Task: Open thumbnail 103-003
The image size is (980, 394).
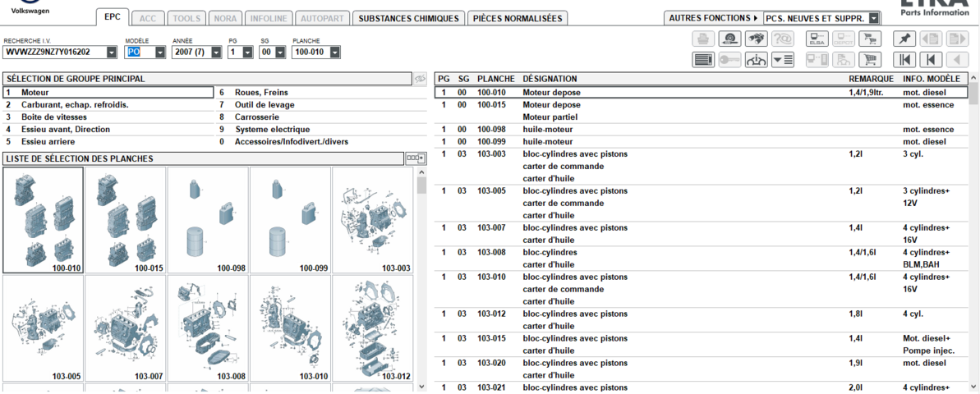Action: pos(372,221)
